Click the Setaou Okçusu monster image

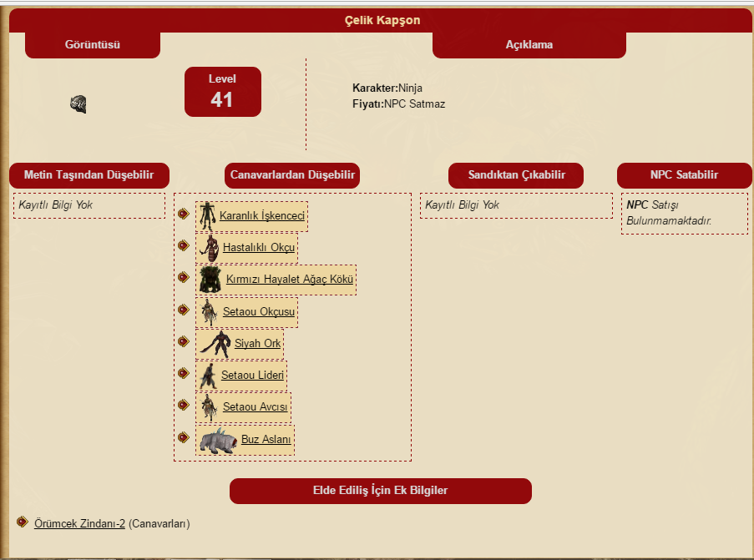(x=210, y=312)
